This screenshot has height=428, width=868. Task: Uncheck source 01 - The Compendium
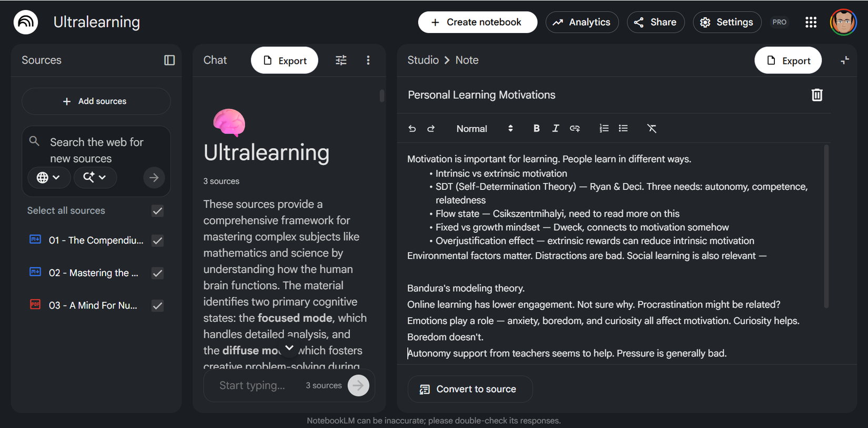[x=157, y=241]
